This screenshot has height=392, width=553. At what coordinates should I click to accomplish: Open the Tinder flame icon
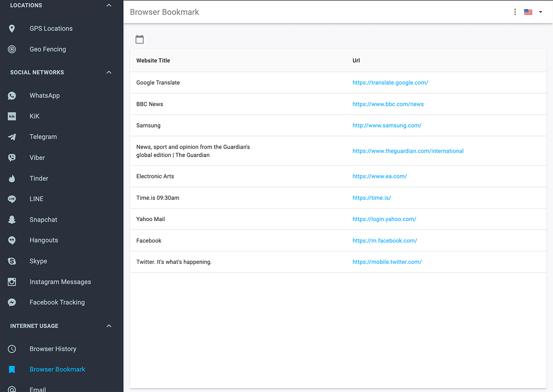pyautogui.click(x=12, y=178)
